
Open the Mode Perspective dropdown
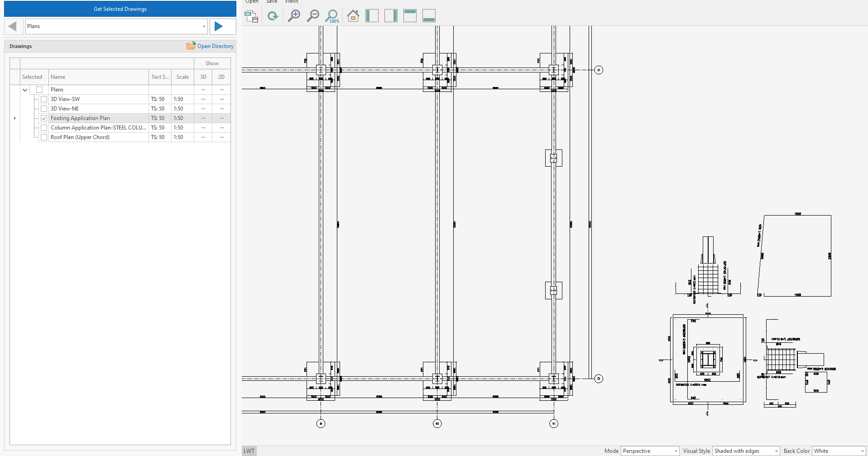[650, 451]
